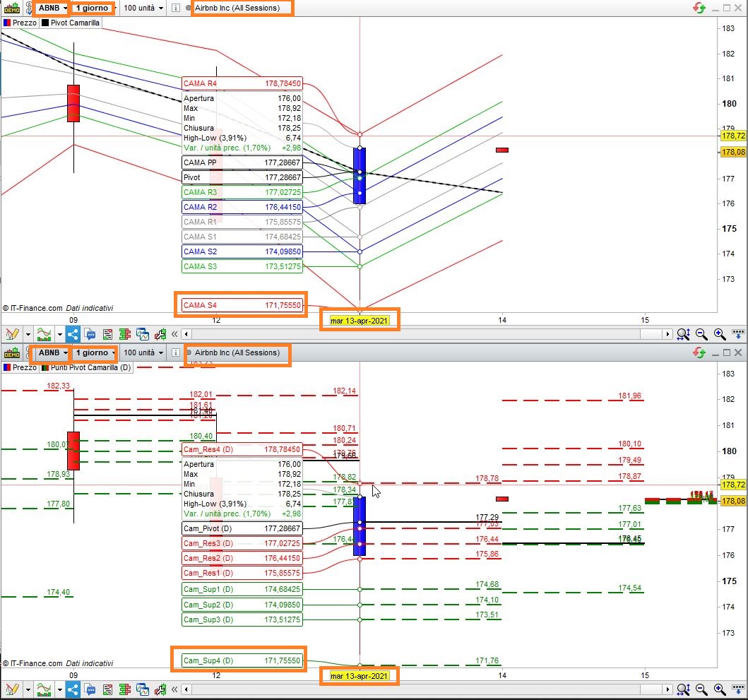The width and height of the screenshot is (748, 700).
Task: Open info icon in top chart header
Action: [x=176, y=8]
